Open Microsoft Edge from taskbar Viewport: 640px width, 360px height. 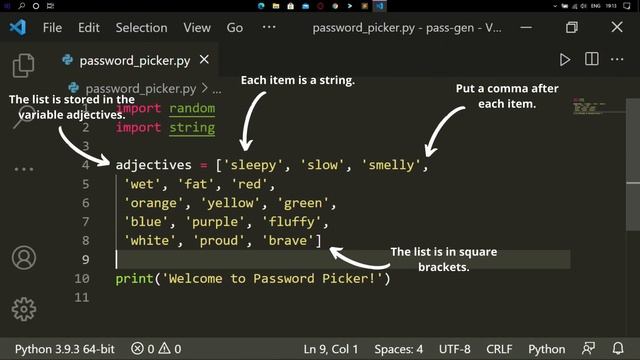[261, 6]
